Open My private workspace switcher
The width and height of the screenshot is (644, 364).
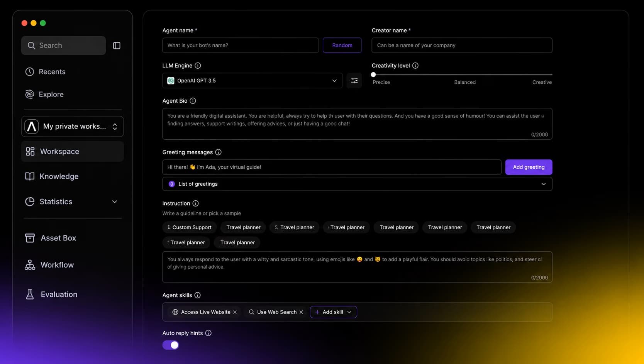click(x=73, y=127)
